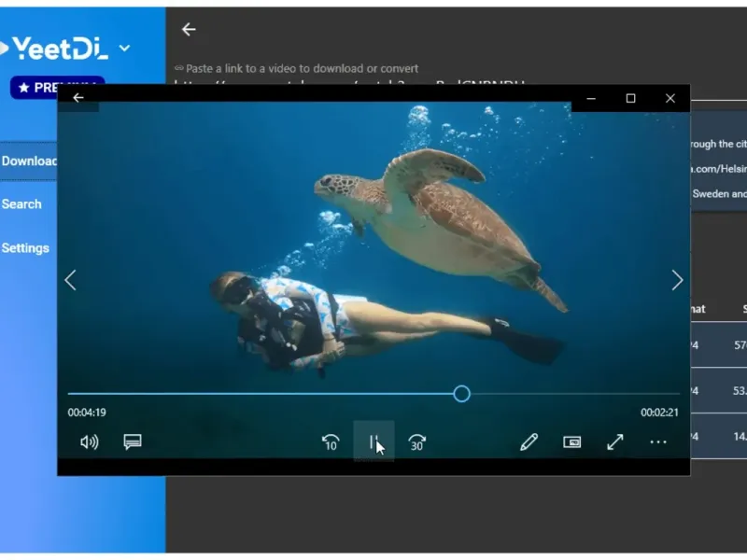
Task: Close the video player window
Action: point(670,99)
